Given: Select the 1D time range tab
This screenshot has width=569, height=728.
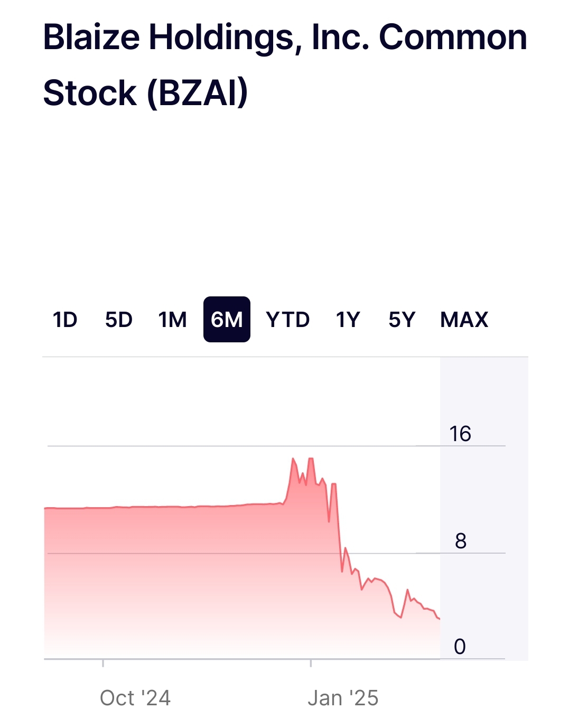Looking at the screenshot, I should 65,320.
